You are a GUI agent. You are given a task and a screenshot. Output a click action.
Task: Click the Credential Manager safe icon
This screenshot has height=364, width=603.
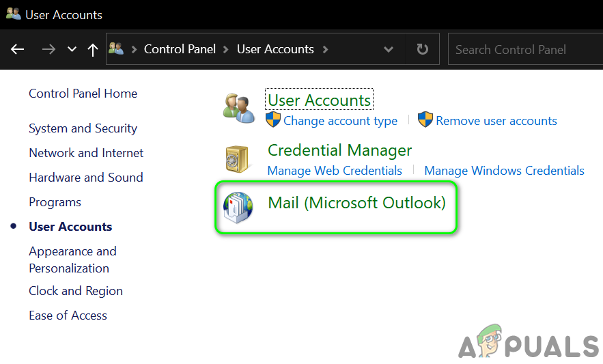[239, 158]
